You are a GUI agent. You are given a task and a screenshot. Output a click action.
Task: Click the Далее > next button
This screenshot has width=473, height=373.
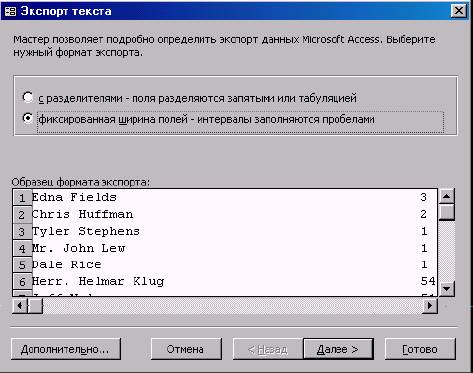tap(338, 349)
